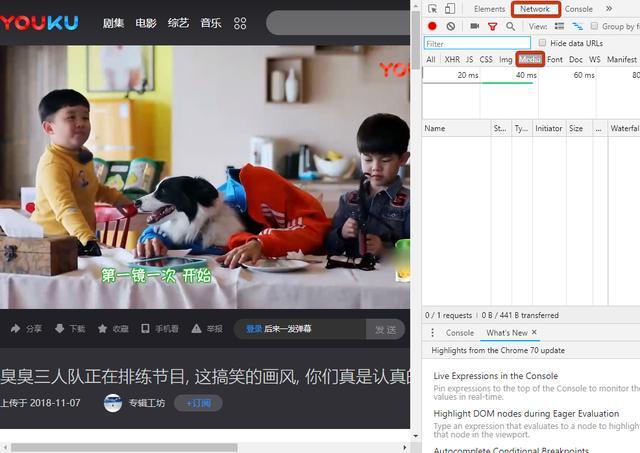This screenshot has width=640, height=453.
Task: Expand more DevTools tabs chevron
Action: tap(609, 9)
